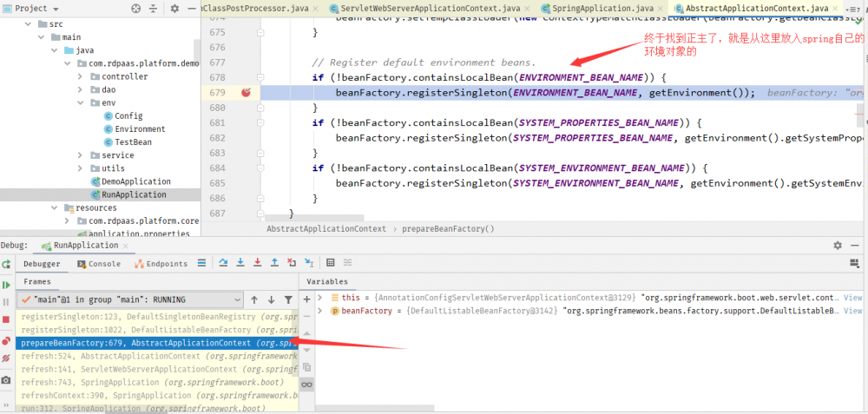Collapse the main folder

(42, 37)
